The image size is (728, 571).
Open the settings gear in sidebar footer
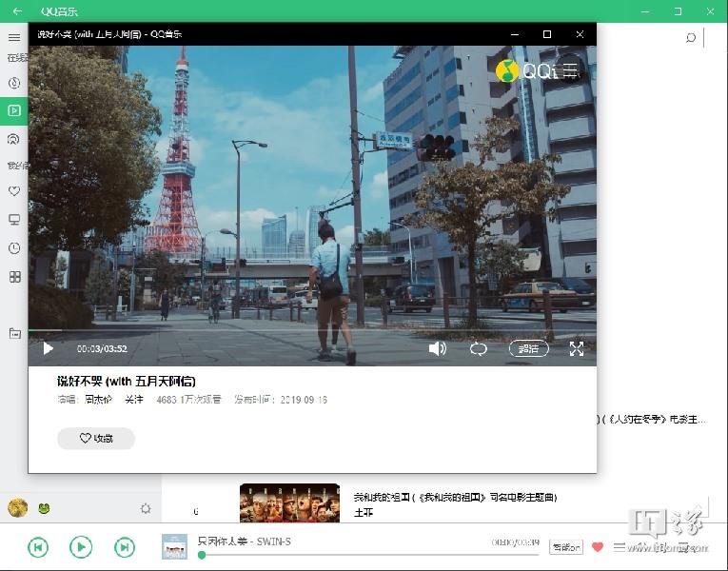click(x=146, y=508)
